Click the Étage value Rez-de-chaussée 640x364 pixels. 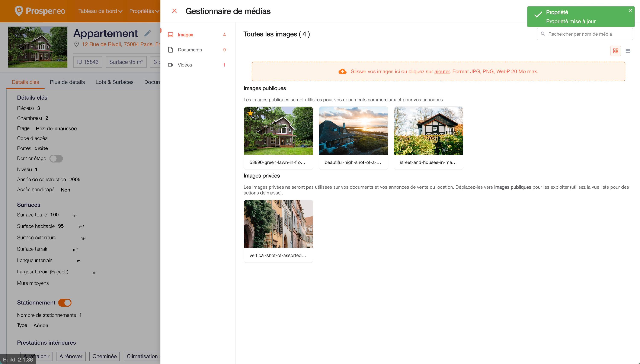click(56, 129)
